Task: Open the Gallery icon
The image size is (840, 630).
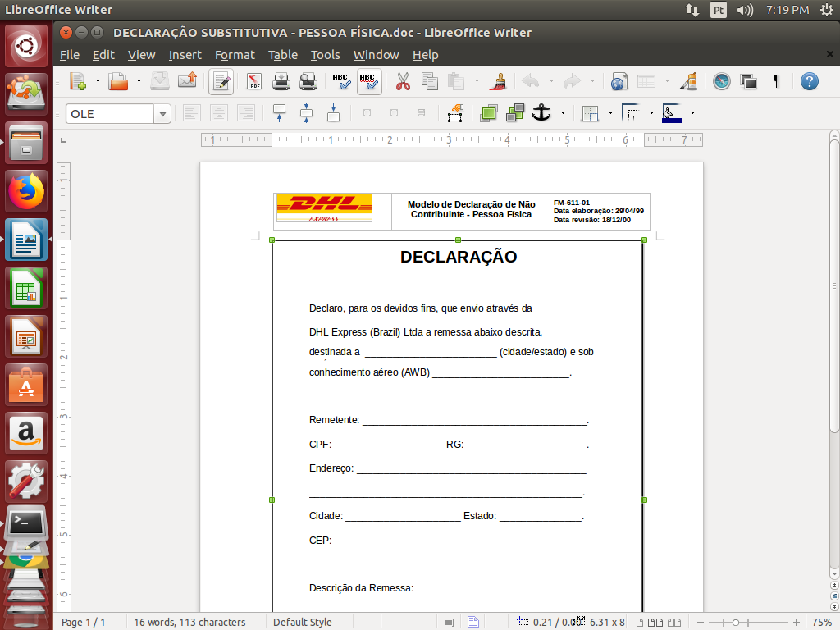Action: point(748,81)
